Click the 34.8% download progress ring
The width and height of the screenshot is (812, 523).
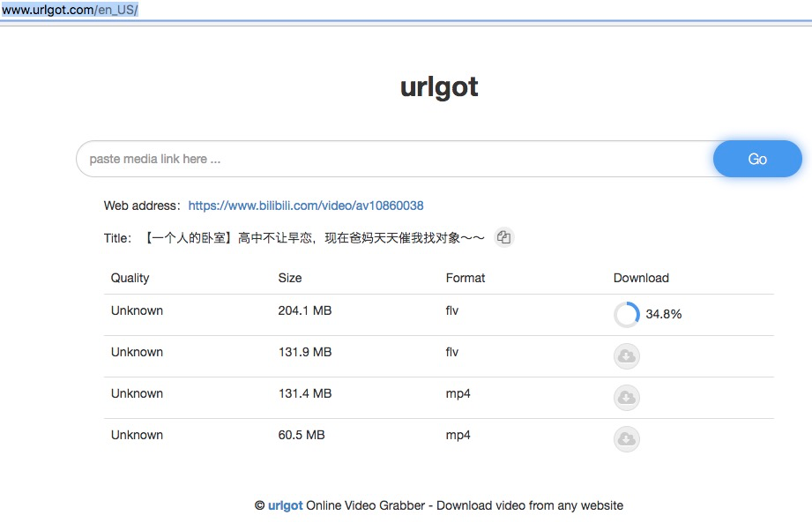[x=627, y=314]
